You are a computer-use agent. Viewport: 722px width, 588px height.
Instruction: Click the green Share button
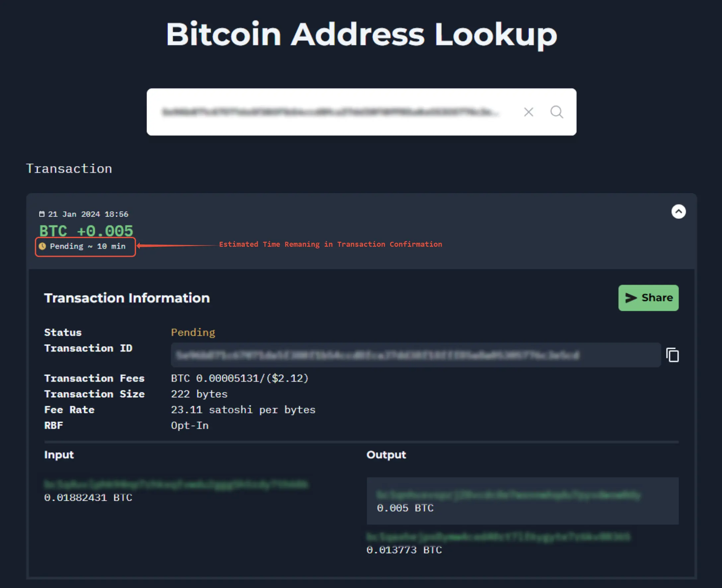(x=648, y=298)
